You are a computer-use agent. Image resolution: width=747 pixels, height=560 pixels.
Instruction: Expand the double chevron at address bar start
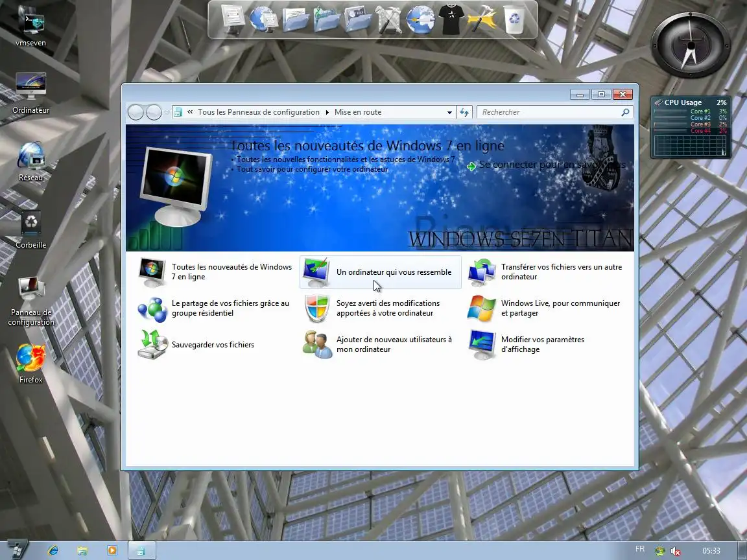pyautogui.click(x=190, y=112)
